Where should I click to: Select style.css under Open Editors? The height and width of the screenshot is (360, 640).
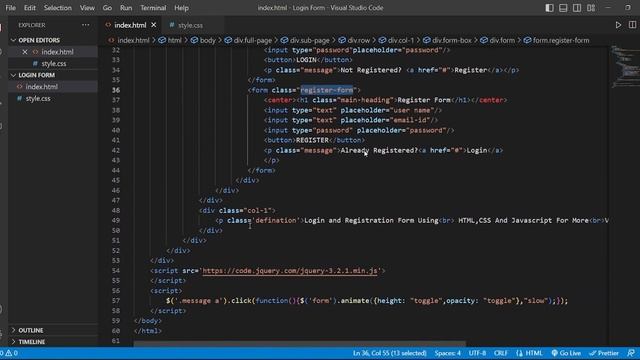(53, 64)
